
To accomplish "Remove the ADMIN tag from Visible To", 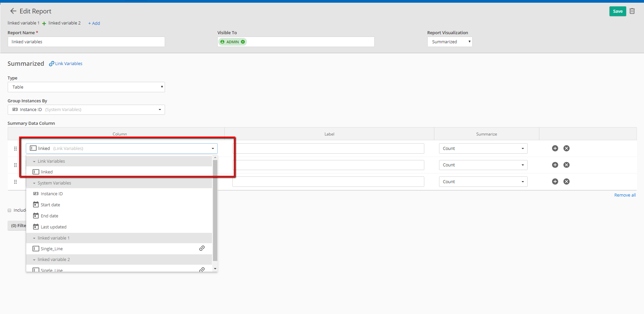I will (243, 42).
